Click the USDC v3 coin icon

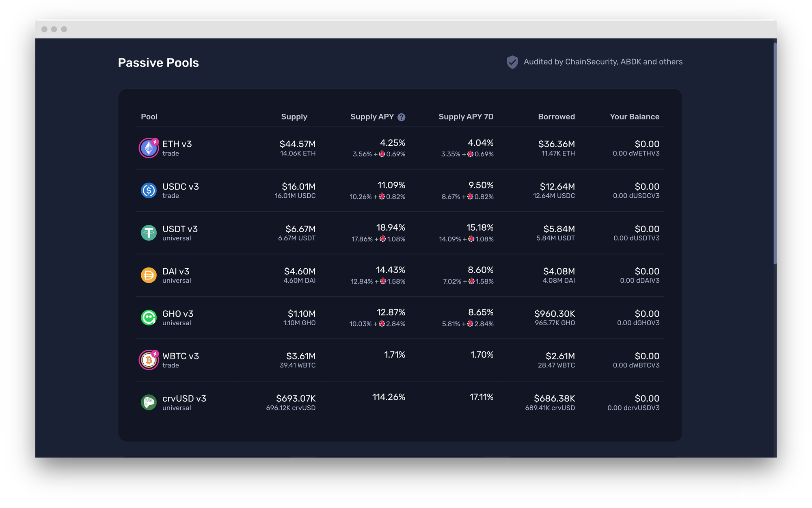149,190
